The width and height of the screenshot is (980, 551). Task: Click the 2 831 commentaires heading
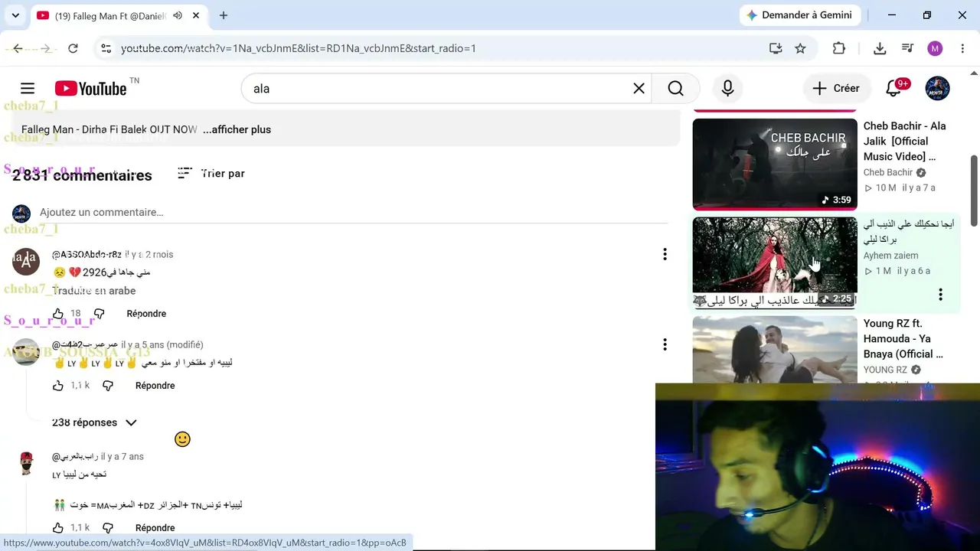pos(82,175)
